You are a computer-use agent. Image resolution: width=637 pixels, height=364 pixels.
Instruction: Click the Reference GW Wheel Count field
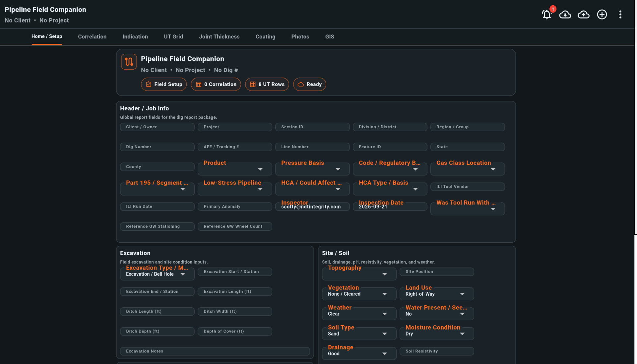235,226
